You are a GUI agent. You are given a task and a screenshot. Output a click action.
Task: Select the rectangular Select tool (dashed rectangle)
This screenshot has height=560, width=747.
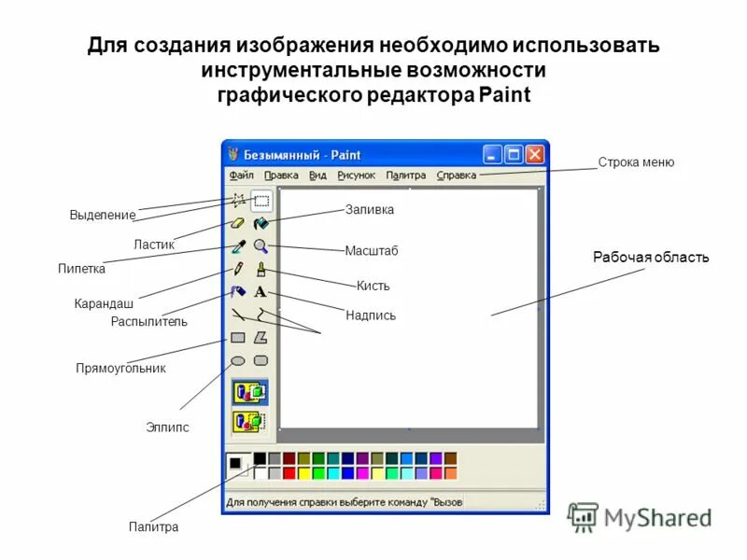pyautogui.click(x=261, y=201)
